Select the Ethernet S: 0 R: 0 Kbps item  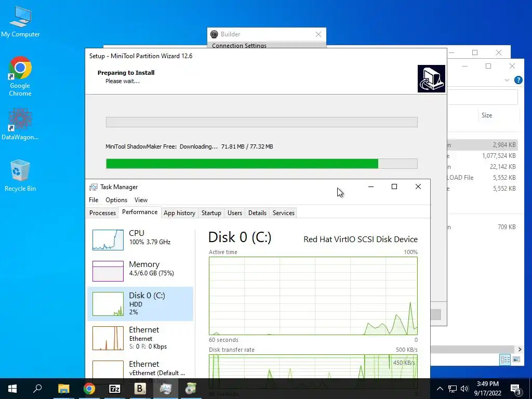coord(140,338)
